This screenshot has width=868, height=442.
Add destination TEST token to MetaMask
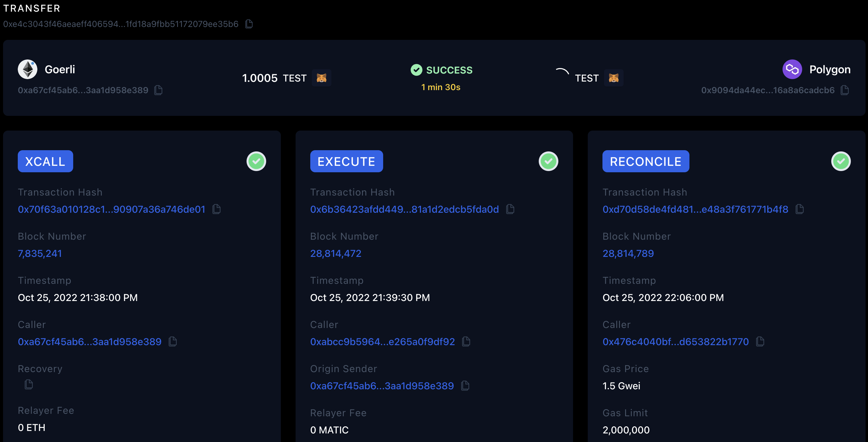(x=613, y=78)
